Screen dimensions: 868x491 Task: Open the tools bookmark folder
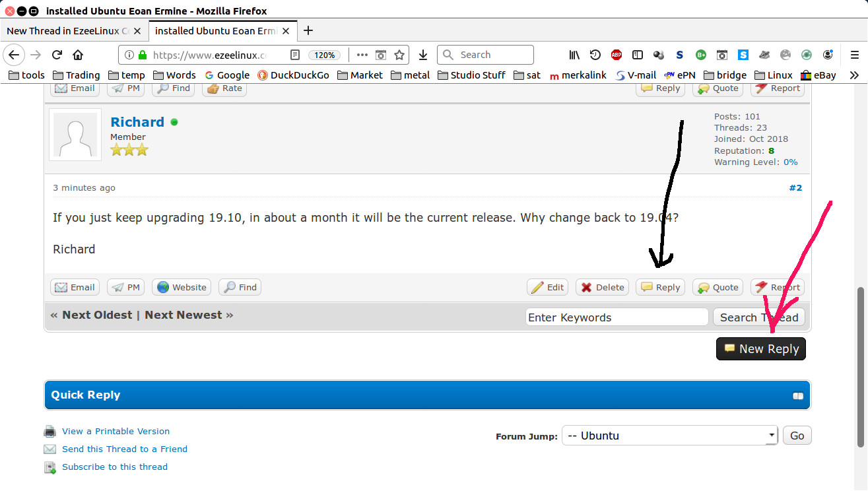click(x=27, y=75)
